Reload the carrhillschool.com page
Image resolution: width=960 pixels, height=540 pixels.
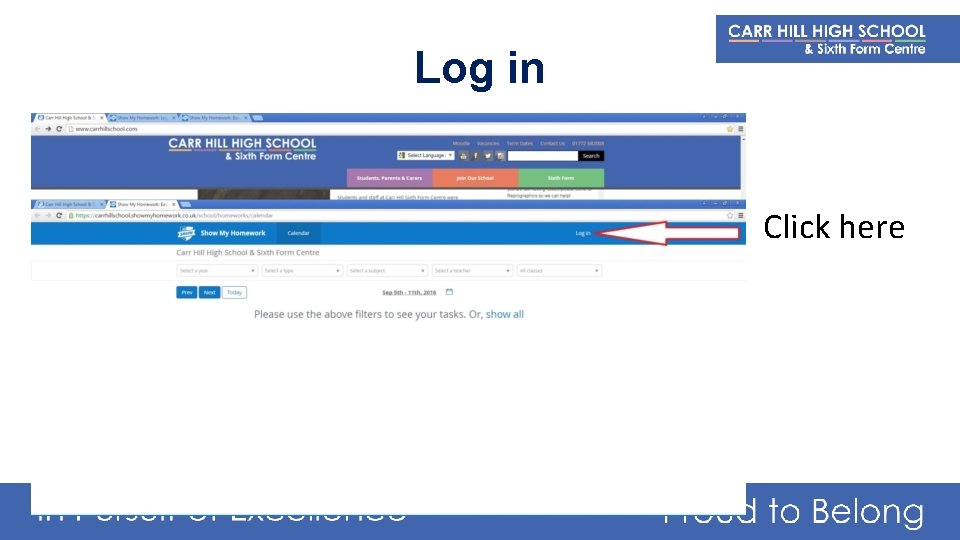point(59,129)
